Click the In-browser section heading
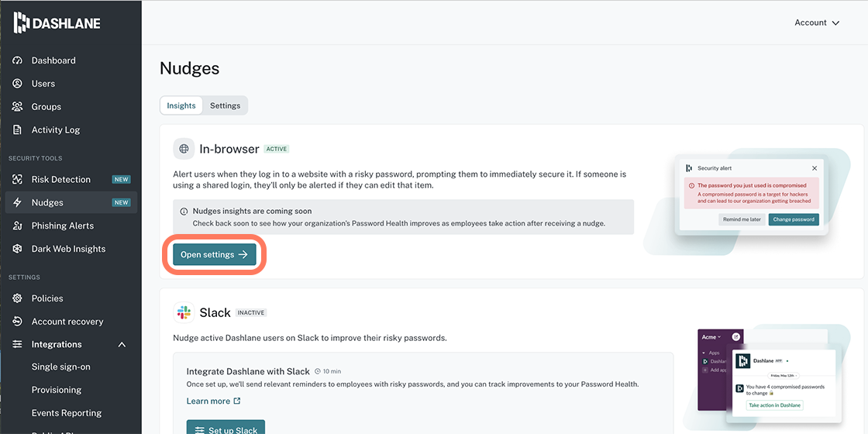This screenshot has width=868, height=434. pos(229,149)
